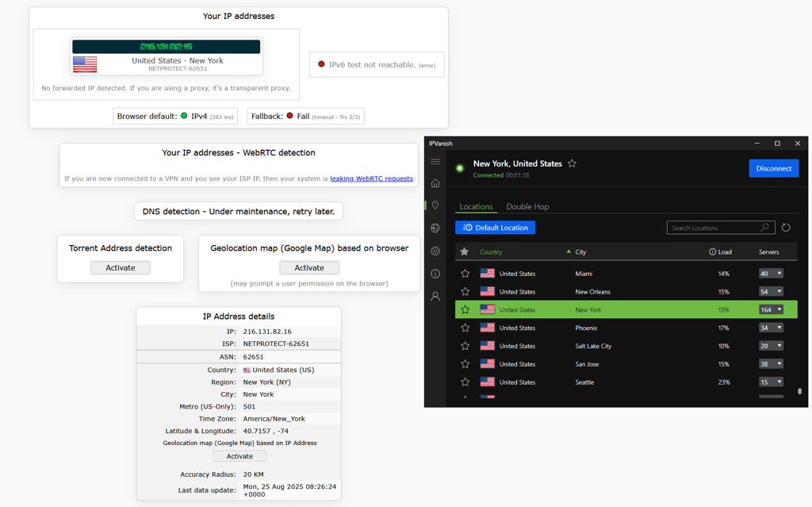812x507 pixels.
Task: Click the ISP value NETPROTECT-62651 in details
Action: click(x=276, y=344)
